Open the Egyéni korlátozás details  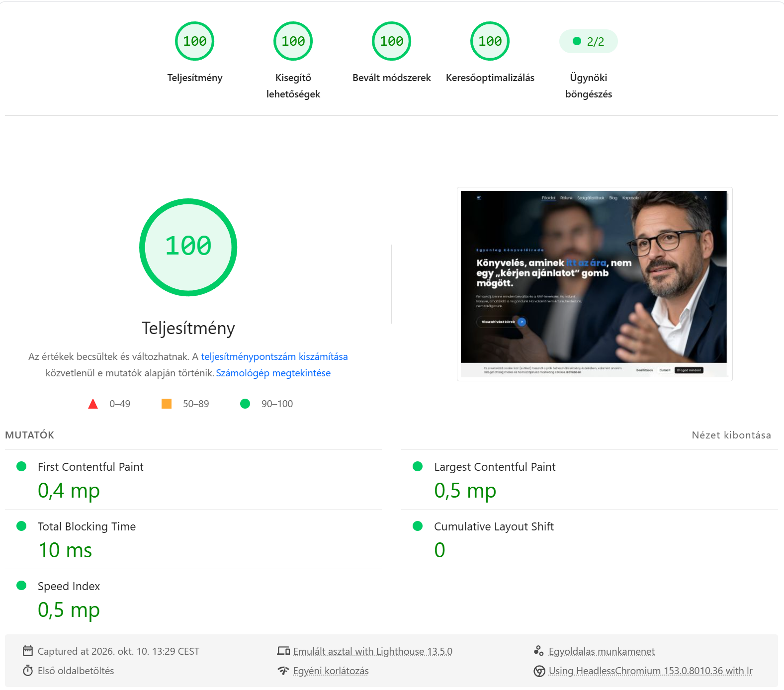331,671
